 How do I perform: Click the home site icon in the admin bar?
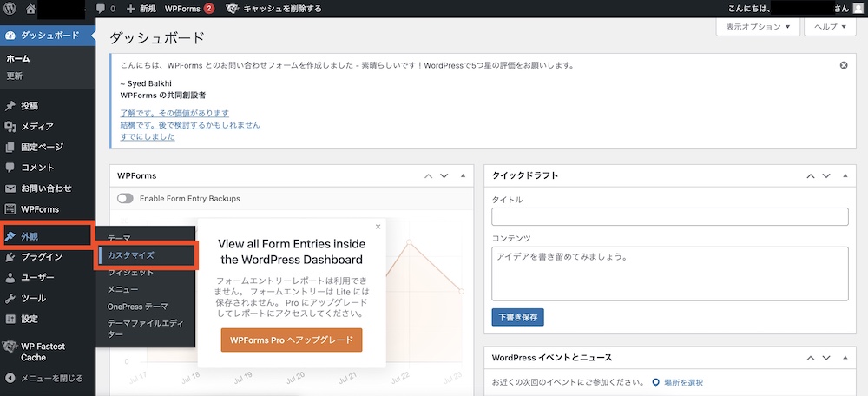pos(30,9)
